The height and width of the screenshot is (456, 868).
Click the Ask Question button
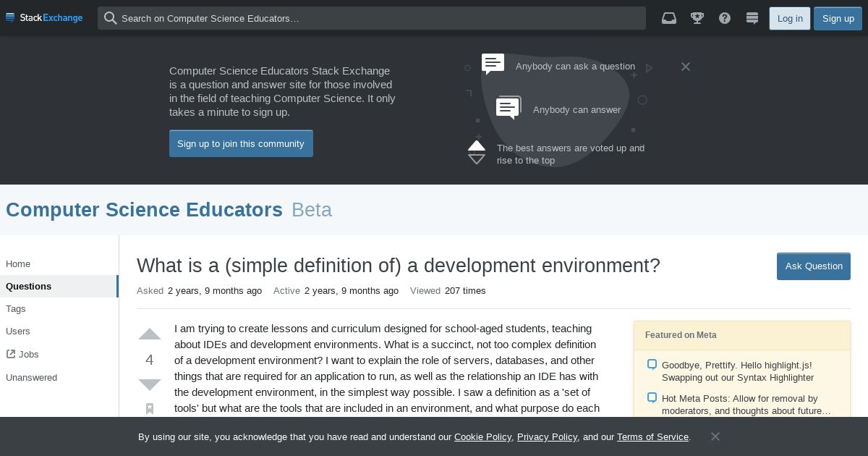coord(814,266)
